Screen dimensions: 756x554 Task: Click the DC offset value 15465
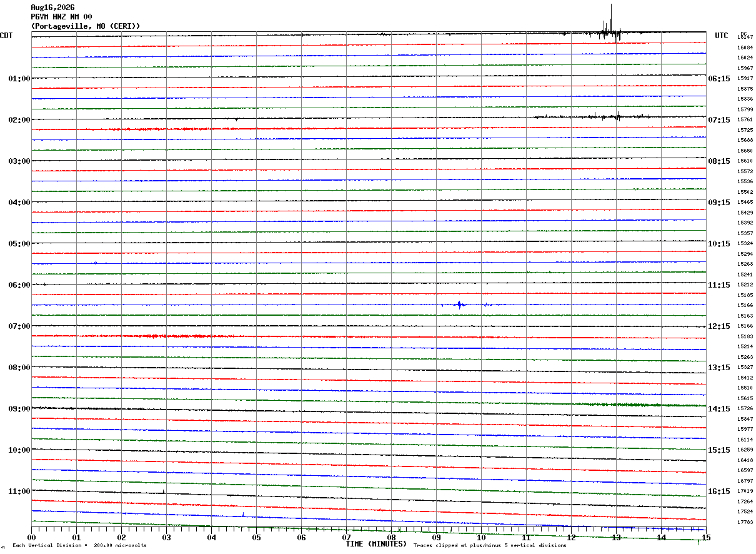(745, 203)
